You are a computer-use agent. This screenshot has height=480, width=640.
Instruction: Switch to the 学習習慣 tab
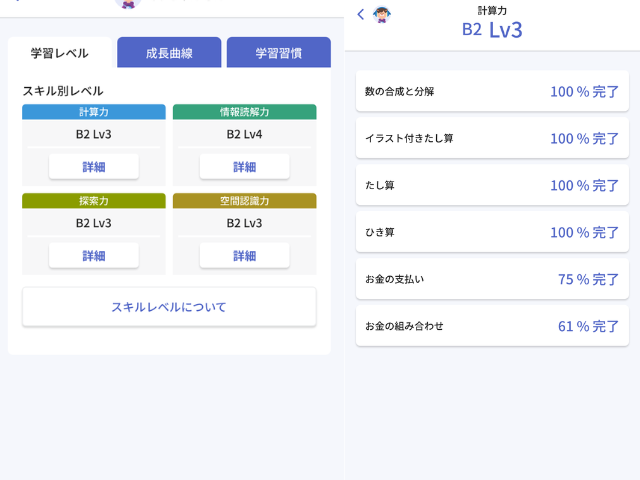(279, 53)
